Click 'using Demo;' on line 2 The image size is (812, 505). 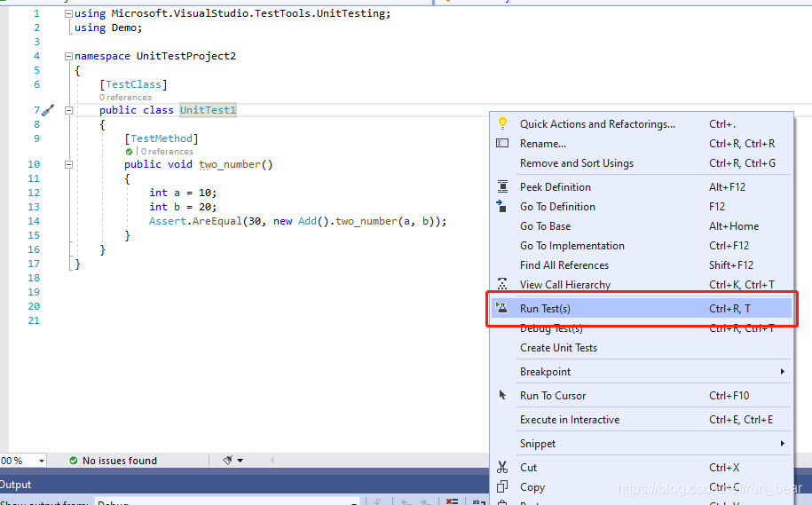pyautogui.click(x=108, y=28)
